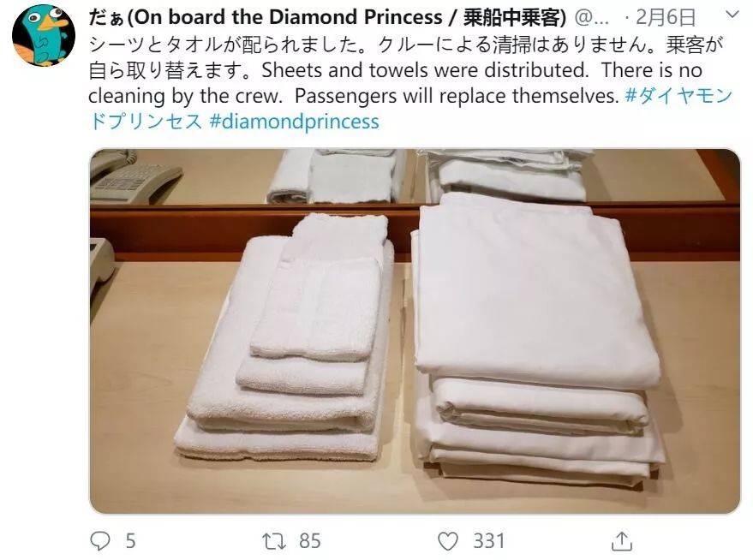The height and width of the screenshot is (560, 753).
Task: Open the platypus profile avatar
Action: (x=44, y=35)
